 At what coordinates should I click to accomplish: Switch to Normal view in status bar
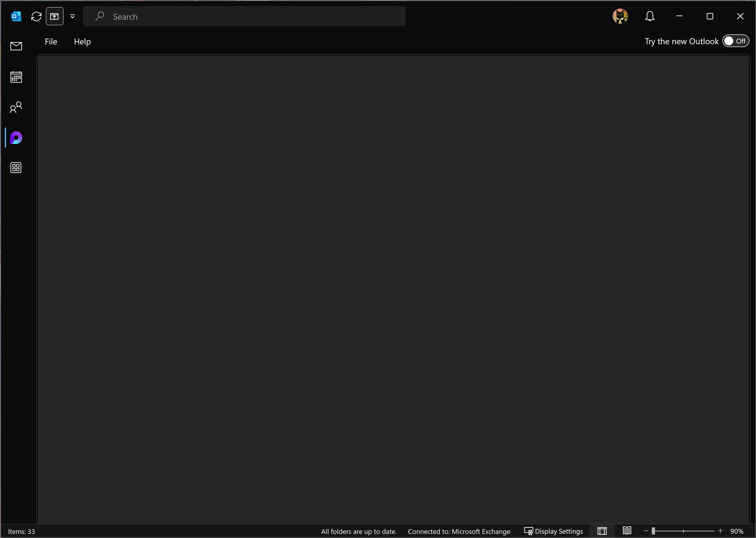tap(602, 531)
